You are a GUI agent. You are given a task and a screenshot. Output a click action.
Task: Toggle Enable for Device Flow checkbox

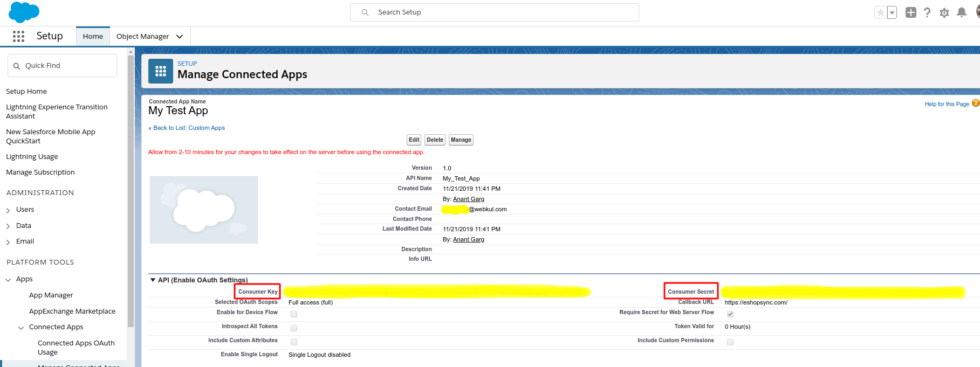pyautogui.click(x=294, y=314)
